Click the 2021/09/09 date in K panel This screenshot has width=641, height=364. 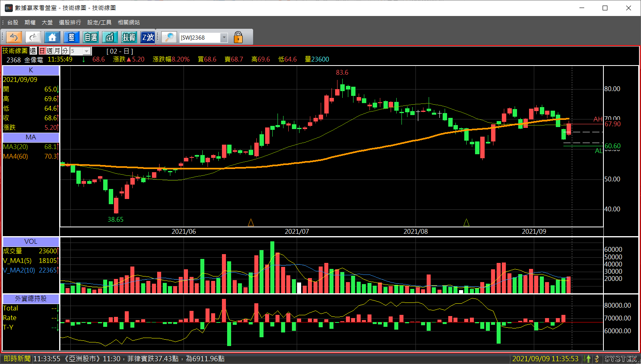tap(20, 80)
